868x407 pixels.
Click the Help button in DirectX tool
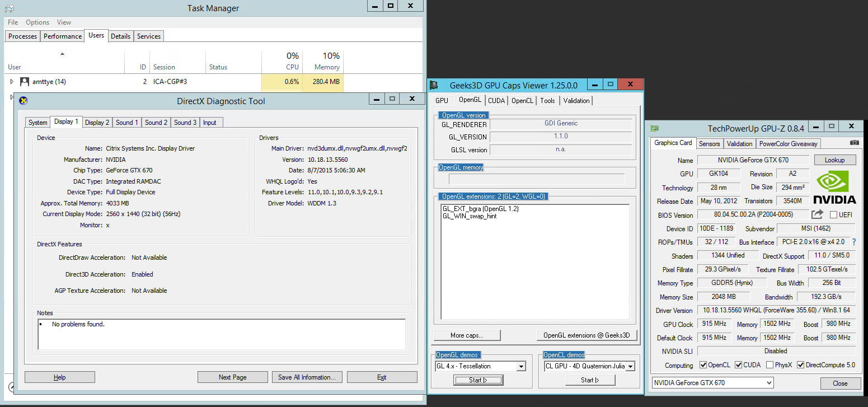tap(60, 377)
